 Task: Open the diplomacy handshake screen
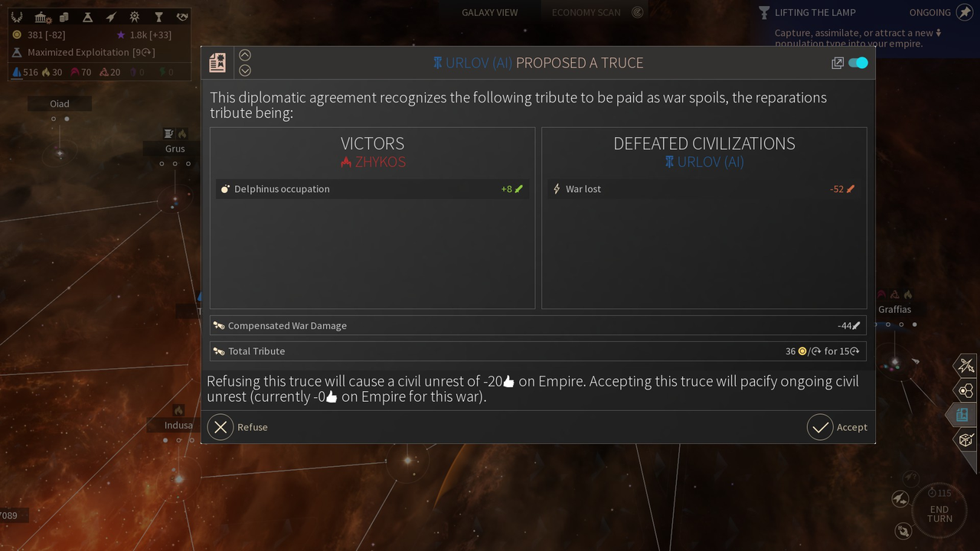(x=181, y=16)
